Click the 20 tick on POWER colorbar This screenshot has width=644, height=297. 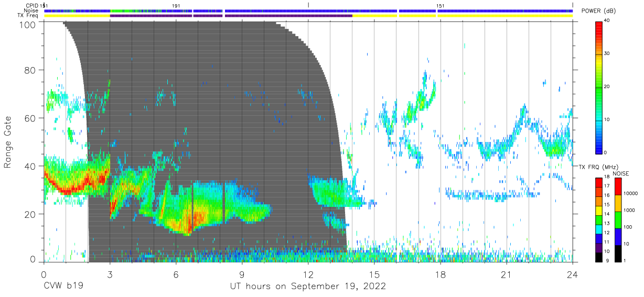tap(607, 87)
